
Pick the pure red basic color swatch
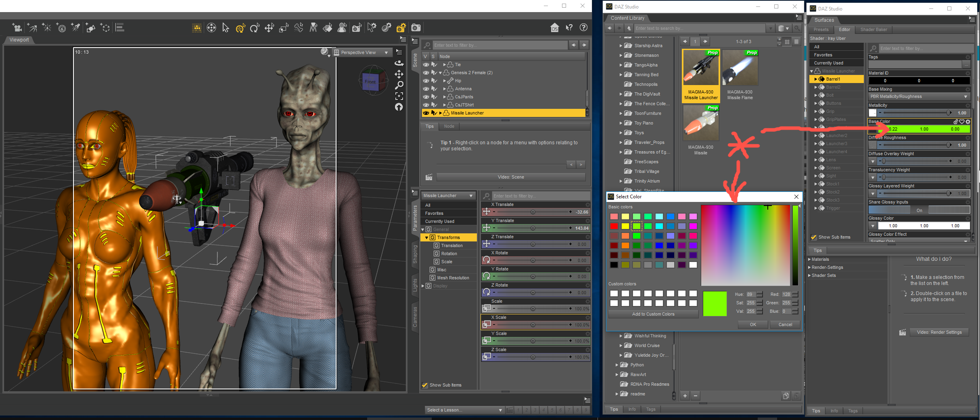pyautogui.click(x=614, y=226)
